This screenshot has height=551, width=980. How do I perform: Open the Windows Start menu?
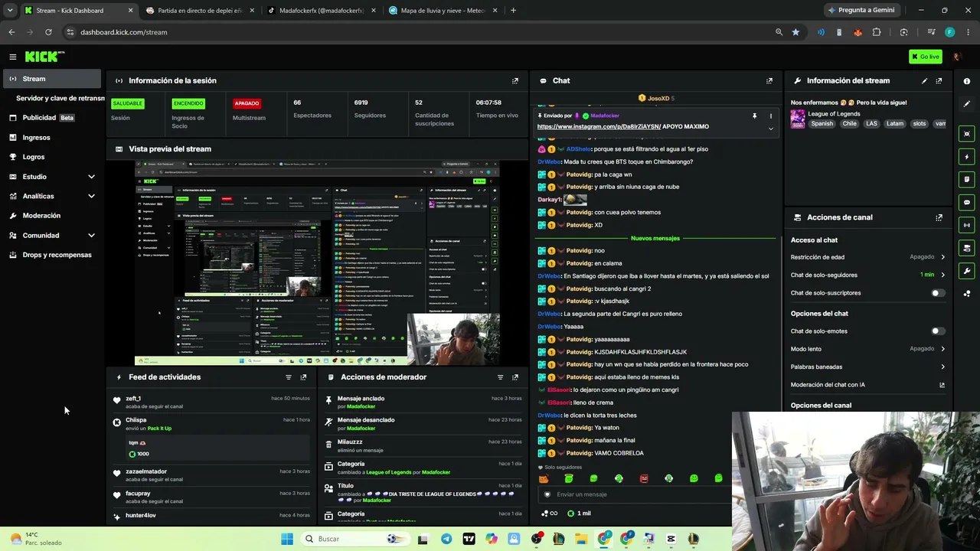(x=287, y=539)
